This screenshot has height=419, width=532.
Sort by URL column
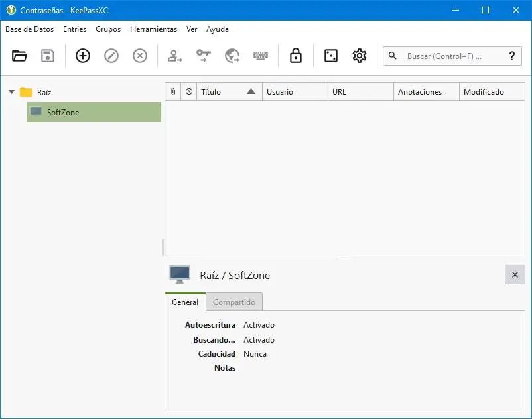[x=361, y=92]
